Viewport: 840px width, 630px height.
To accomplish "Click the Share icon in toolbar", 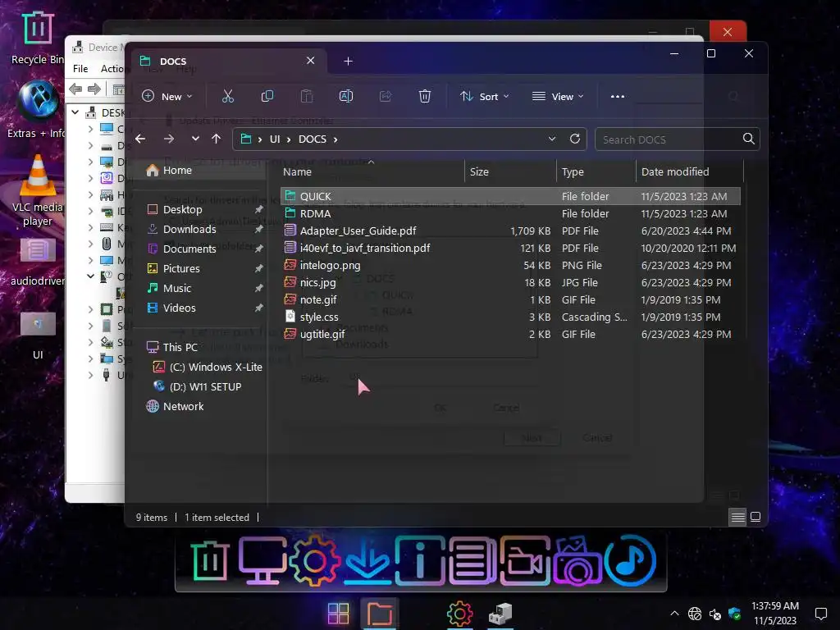I will [386, 97].
